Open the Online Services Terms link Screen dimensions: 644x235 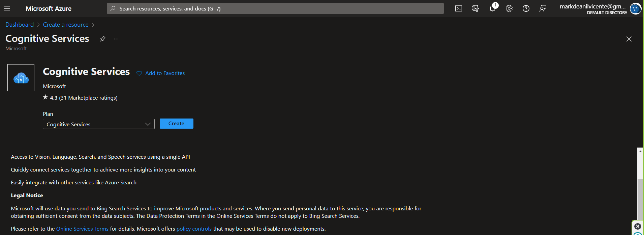82,229
